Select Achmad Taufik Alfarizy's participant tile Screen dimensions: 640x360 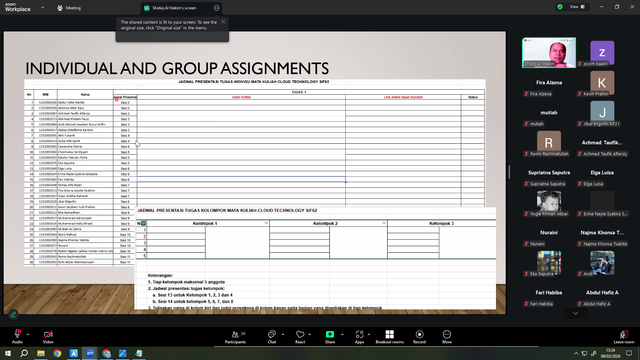click(602, 143)
